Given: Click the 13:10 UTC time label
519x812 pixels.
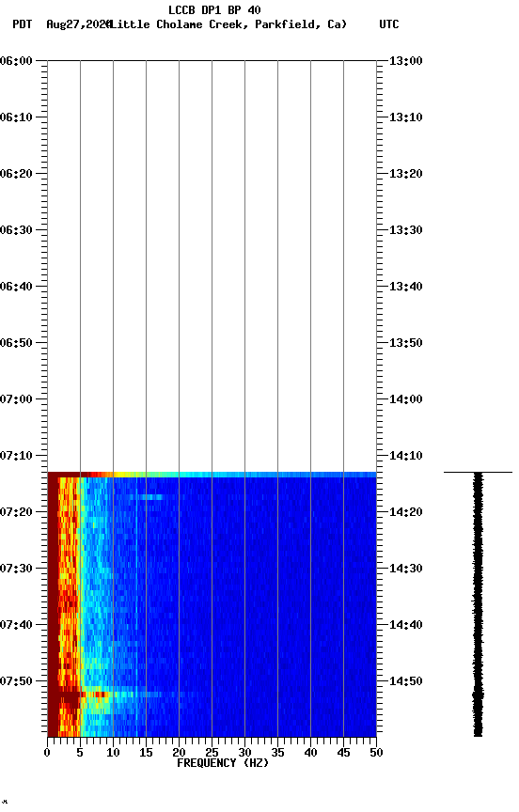Looking at the screenshot, I should [406, 117].
